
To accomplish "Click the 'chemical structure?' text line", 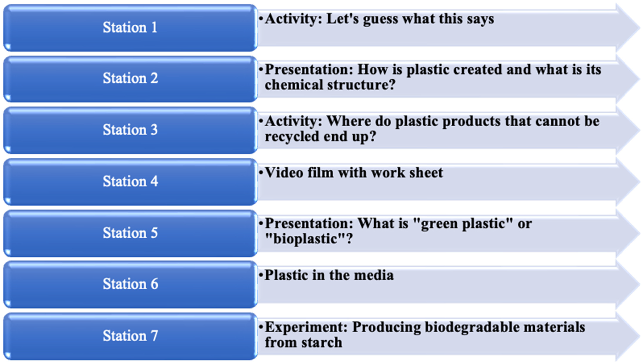I will click(330, 85).
